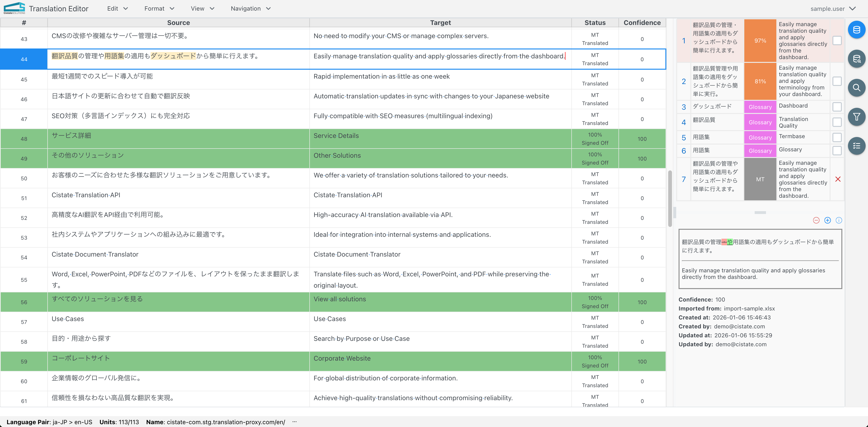Dismiss the MT match with the red X
868x427 pixels.
pyautogui.click(x=838, y=179)
